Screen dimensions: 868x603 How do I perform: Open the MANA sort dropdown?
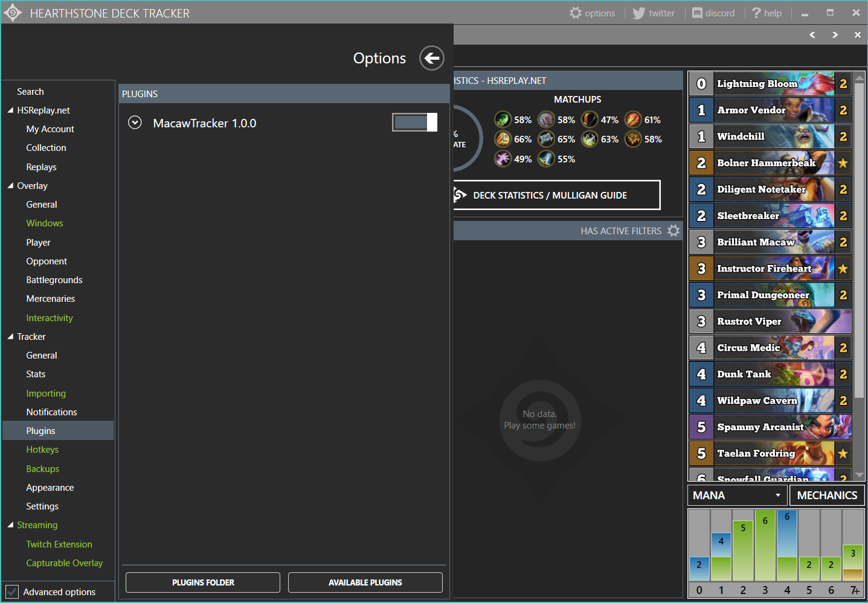(737, 496)
